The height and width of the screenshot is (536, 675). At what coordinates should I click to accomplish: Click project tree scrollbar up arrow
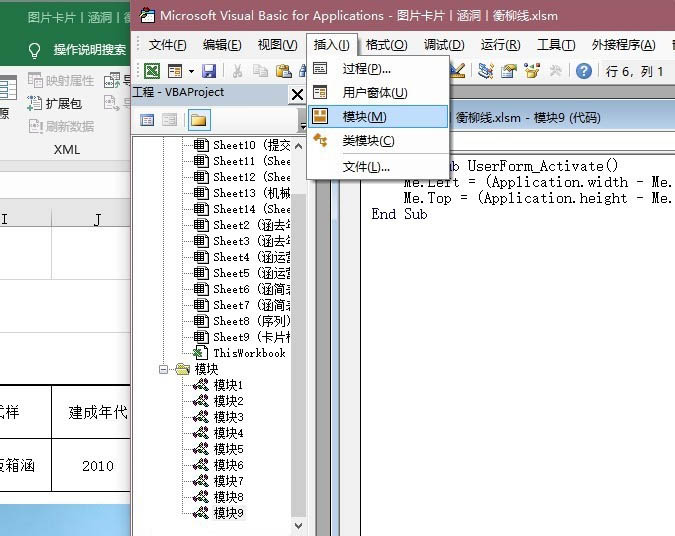[x=298, y=146]
